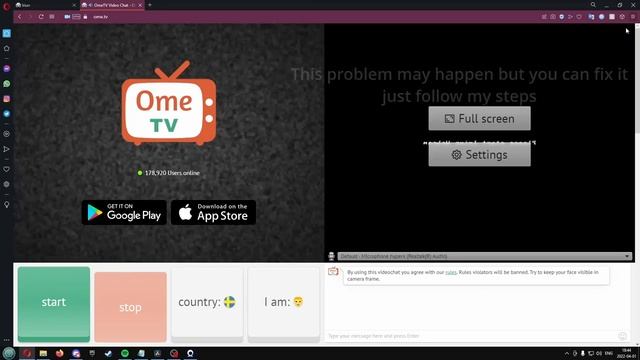The height and width of the screenshot is (360, 640).
Task: Click the pink stop button
Action: click(131, 307)
